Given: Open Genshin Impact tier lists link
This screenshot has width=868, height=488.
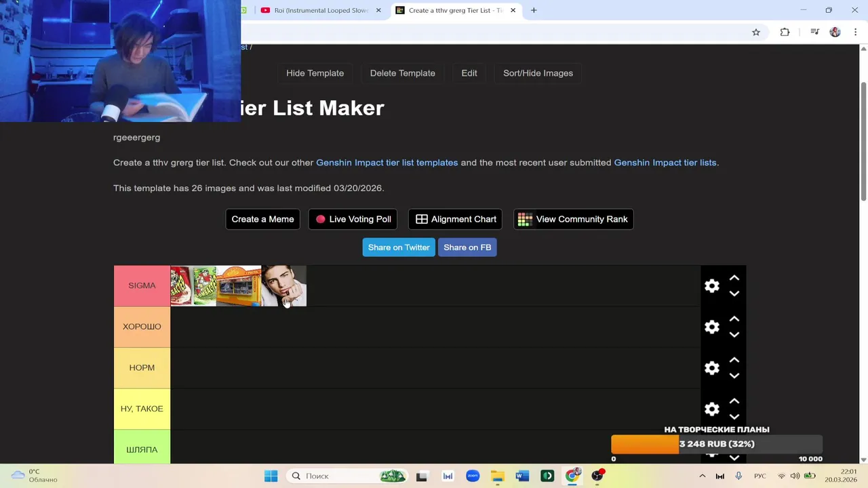Looking at the screenshot, I should coord(665,163).
